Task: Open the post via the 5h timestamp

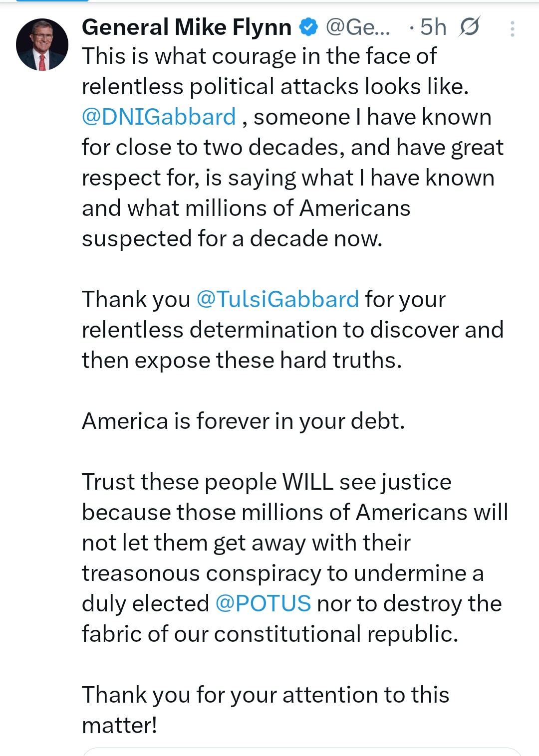Action: click(433, 27)
